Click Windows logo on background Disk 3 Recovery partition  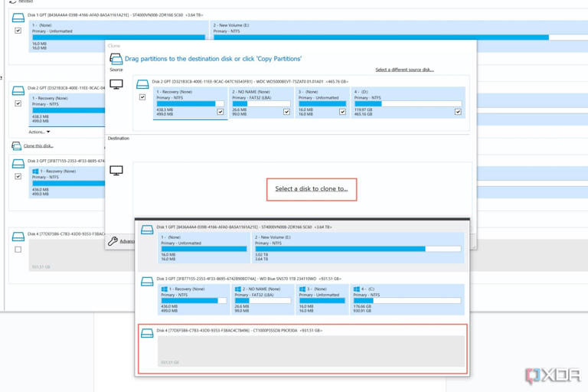coord(35,171)
